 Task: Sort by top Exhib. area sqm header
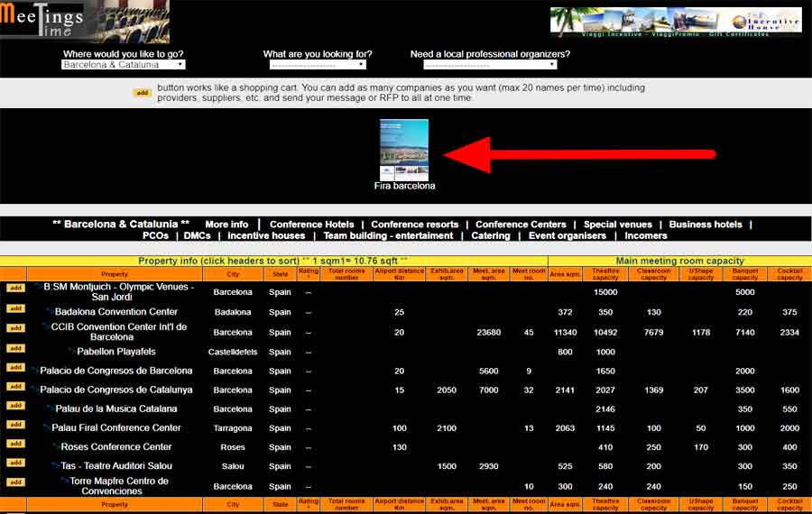point(447,274)
